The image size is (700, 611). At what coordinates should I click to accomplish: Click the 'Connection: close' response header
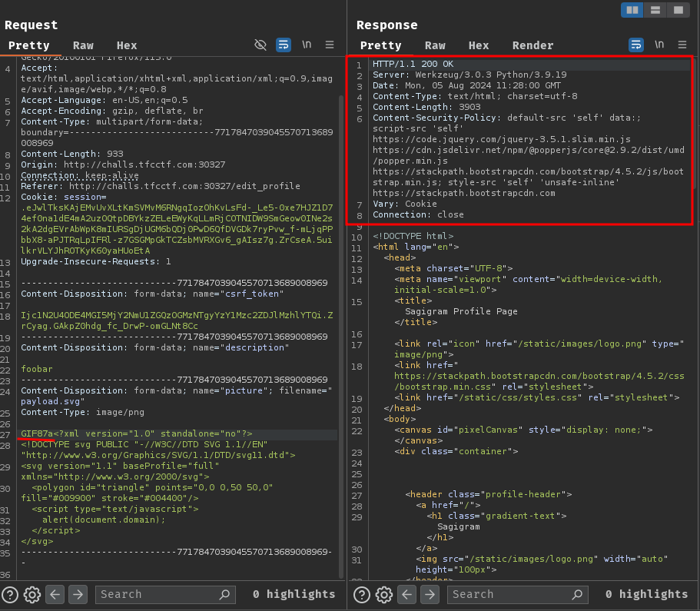[418, 215]
